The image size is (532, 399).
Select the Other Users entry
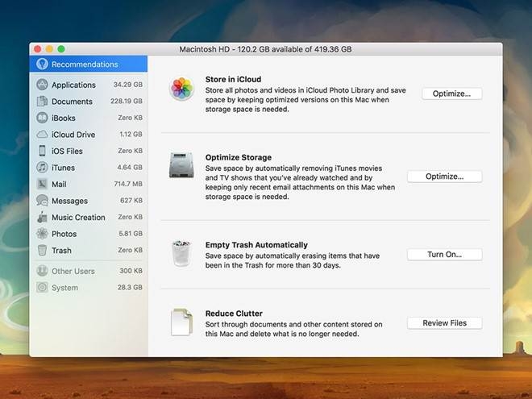[x=89, y=271]
